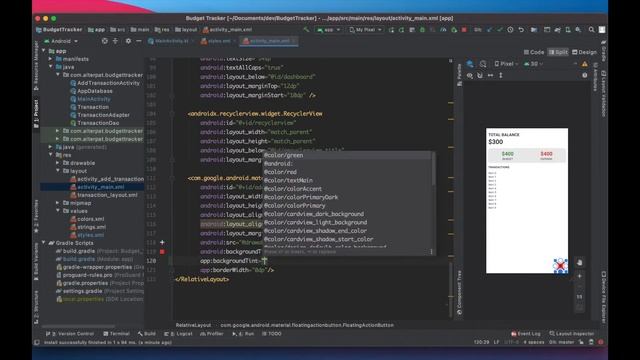Click the VCS commit checkmark icon

(499, 30)
